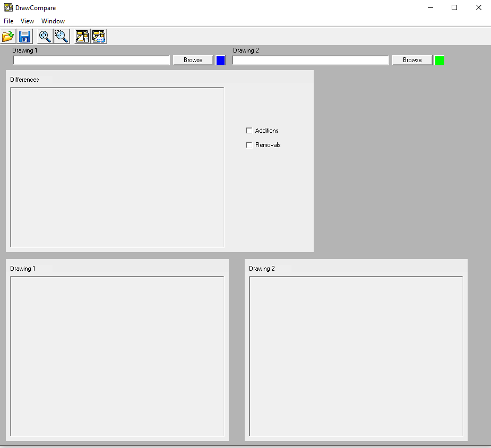Click the compare drawings toolbar icon

click(82, 36)
